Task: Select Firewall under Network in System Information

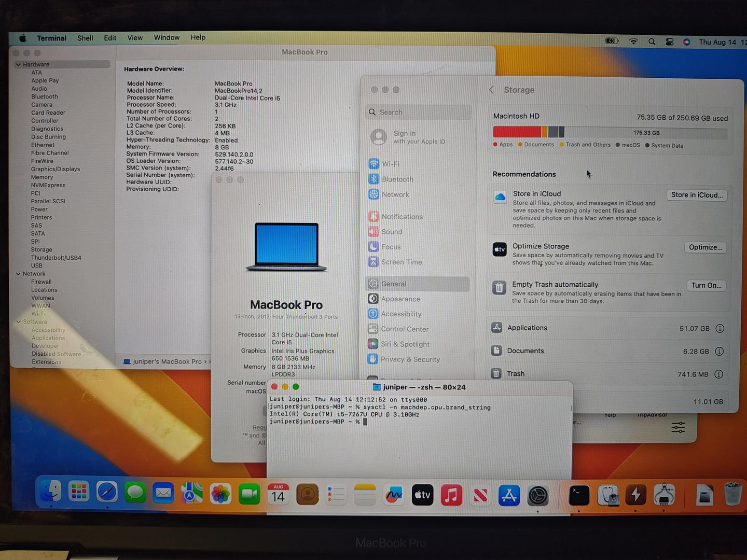Action: (x=41, y=282)
